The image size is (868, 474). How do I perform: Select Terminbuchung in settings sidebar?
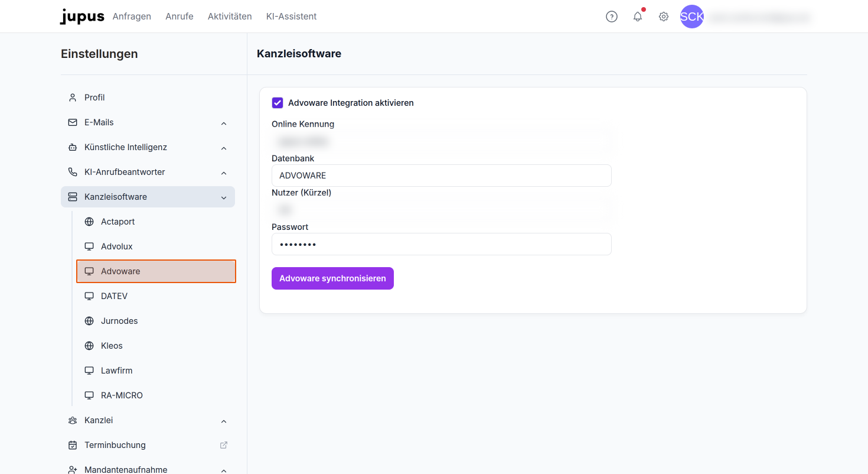coord(148,445)
